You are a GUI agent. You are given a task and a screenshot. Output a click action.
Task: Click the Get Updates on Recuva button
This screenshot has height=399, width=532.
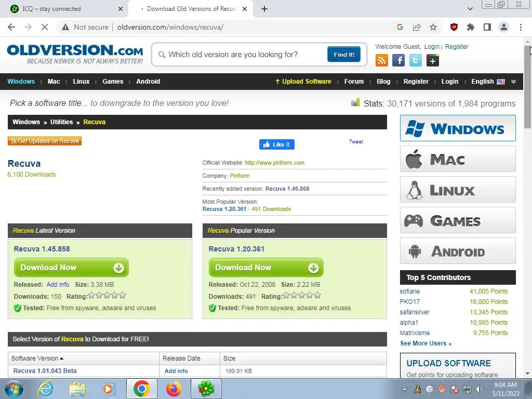point(45,141)
